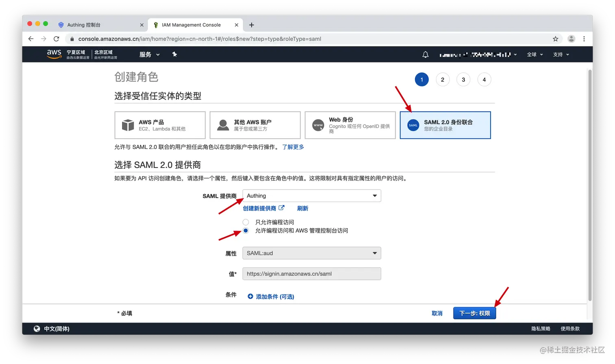This screenshot has width=615, height=364.
Task: Expand the 服务 services menu
Action: (x=150, y=54)
